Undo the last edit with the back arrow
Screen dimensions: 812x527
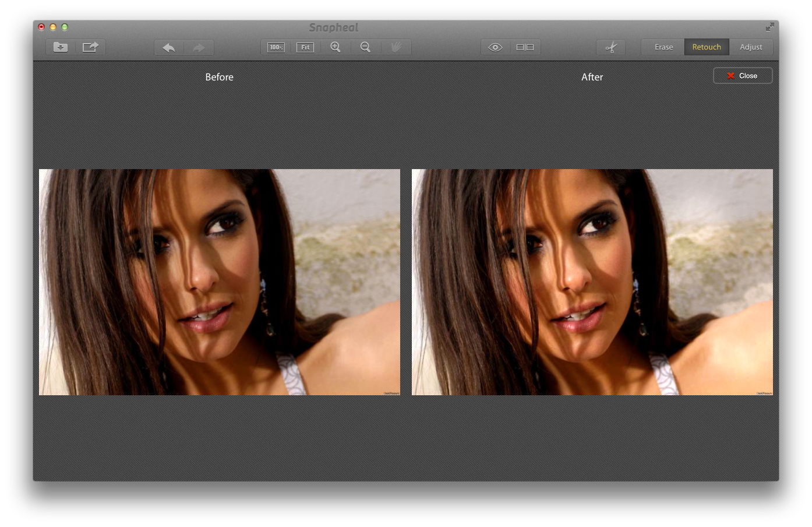click(169, 47)
